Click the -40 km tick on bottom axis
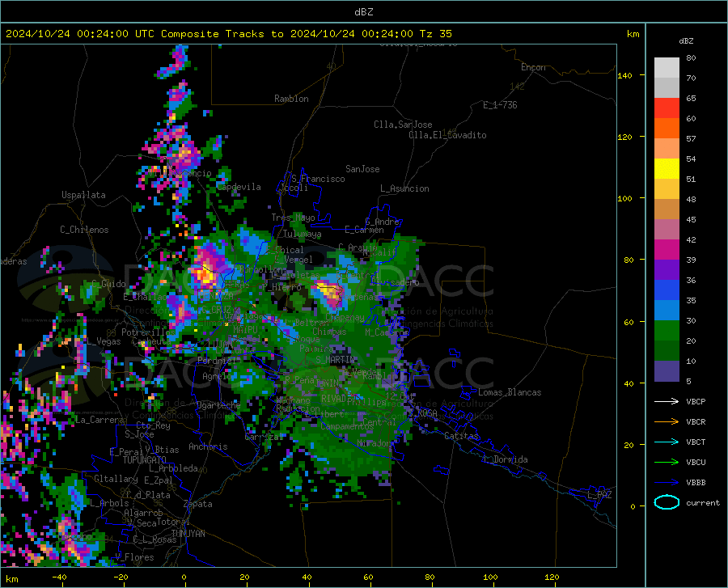The width and height of the screenshot is (728, 588). 59,577
